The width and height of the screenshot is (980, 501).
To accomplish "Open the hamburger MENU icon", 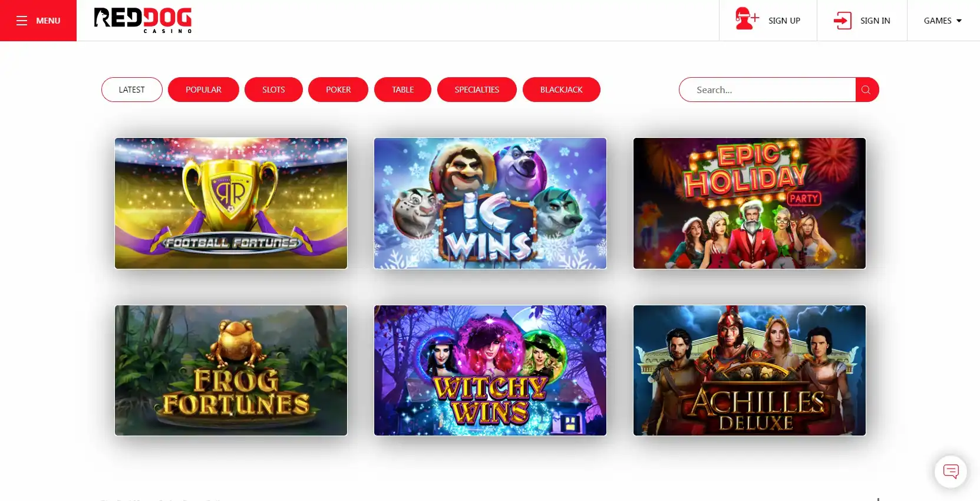I will coord(22,21).
